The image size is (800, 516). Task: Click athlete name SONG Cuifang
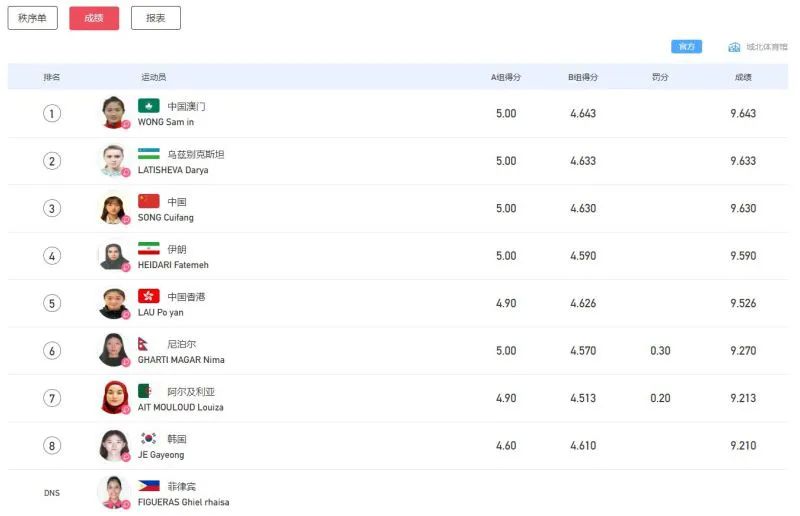166,217
